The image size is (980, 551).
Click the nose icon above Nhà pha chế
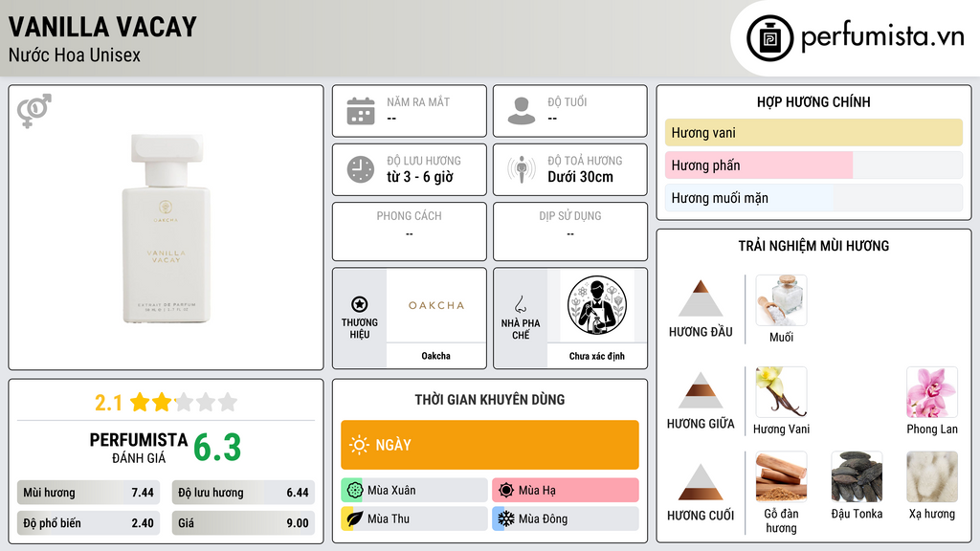tap(520, 304)
